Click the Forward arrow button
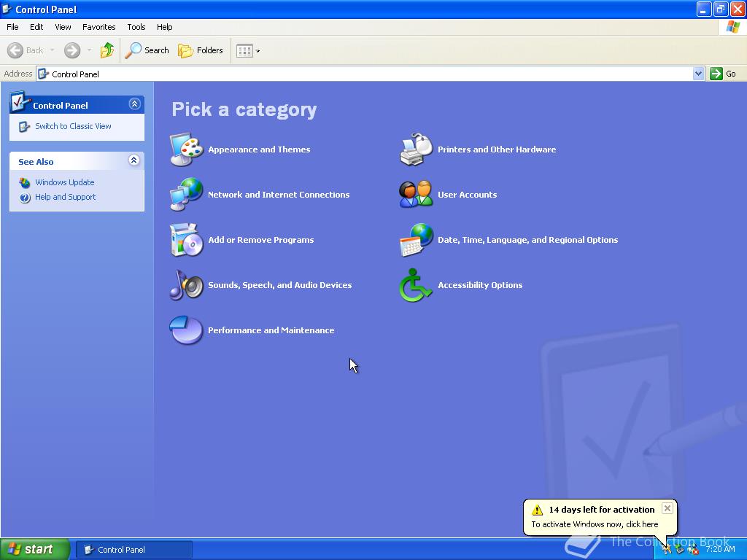The image size is (747, 560). point(72,50)
